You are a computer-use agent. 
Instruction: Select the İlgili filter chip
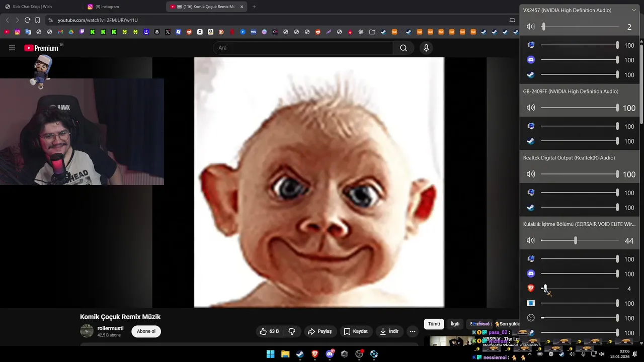(455, 324)
